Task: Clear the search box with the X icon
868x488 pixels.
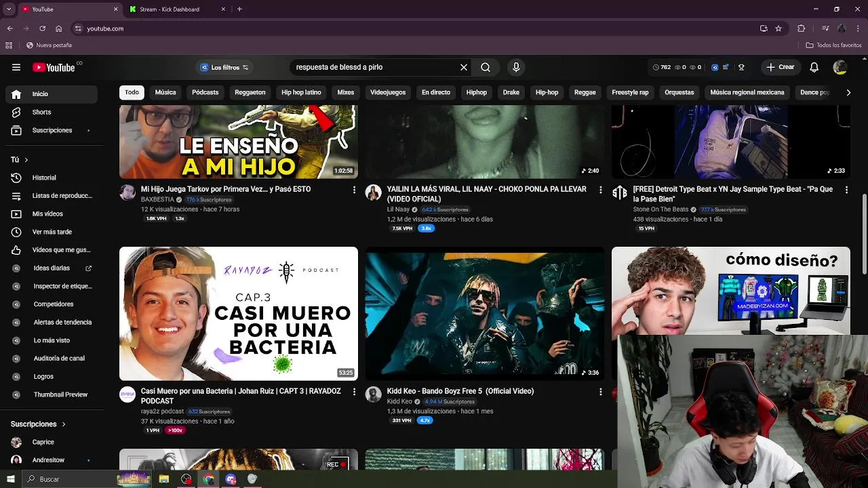Action: click(x=464, y=67)
